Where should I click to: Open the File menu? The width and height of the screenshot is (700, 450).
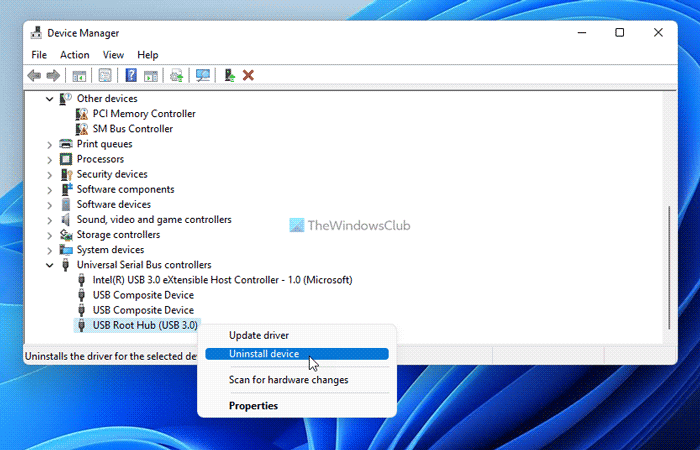39,55
